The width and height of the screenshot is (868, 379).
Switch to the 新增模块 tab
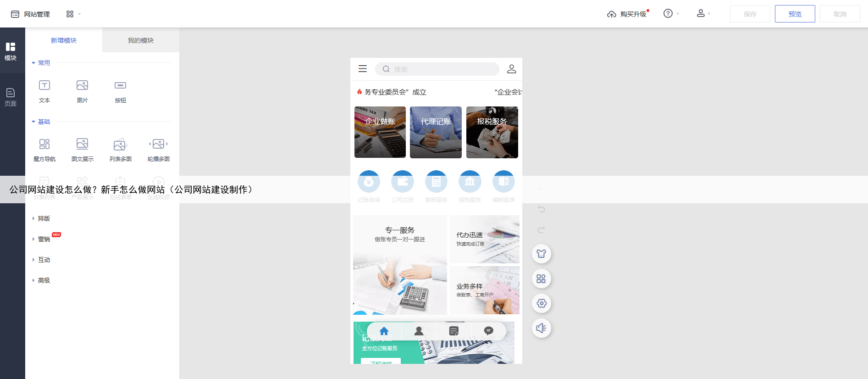click(x=64, y=40)
